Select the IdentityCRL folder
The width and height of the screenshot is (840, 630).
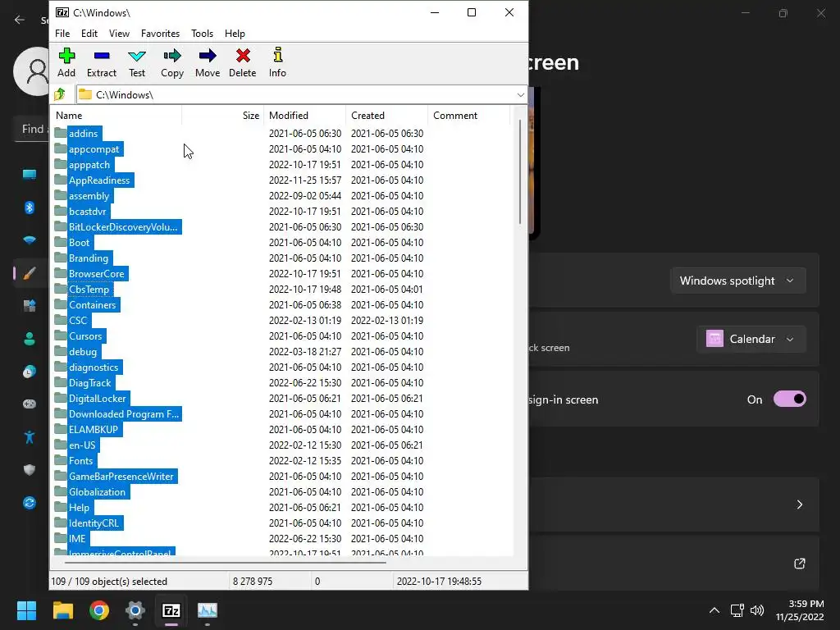coord(94,523)
